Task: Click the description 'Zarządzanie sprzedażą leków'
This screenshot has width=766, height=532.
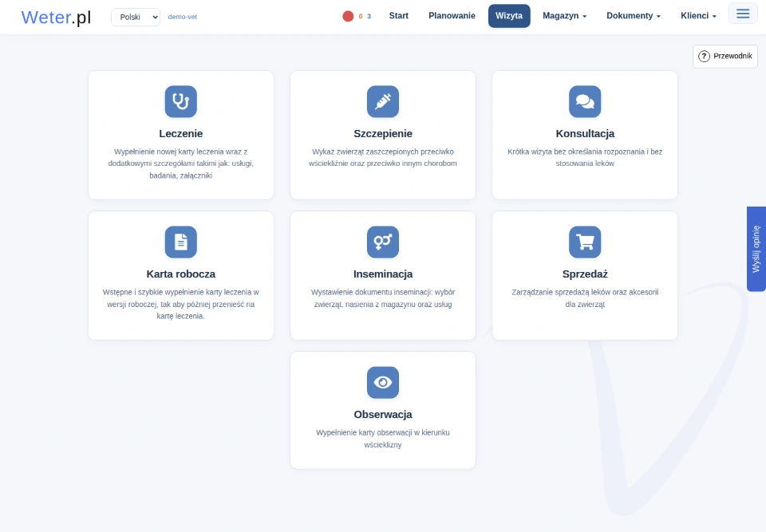Action: tap(585, 298)
